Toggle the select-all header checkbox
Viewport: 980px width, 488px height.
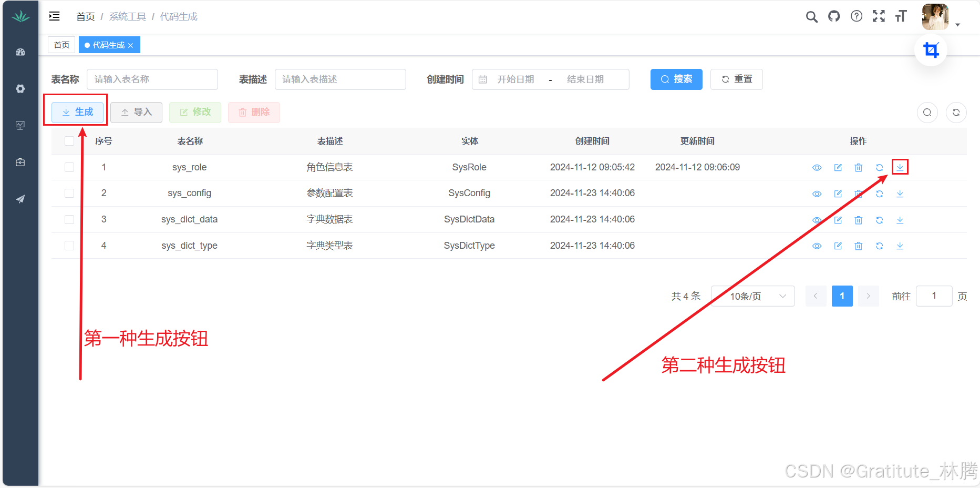tap(69, 141)
